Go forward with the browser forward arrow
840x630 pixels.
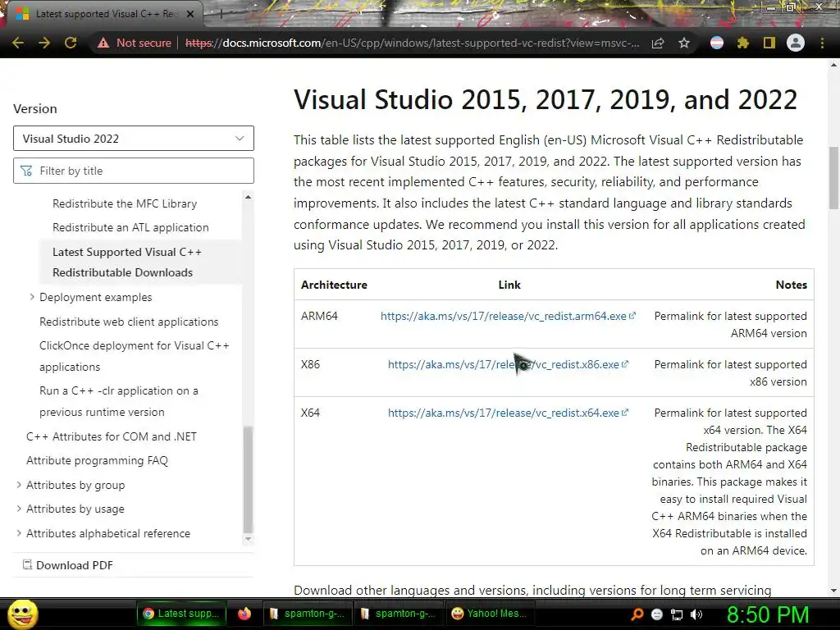[44, 43]
